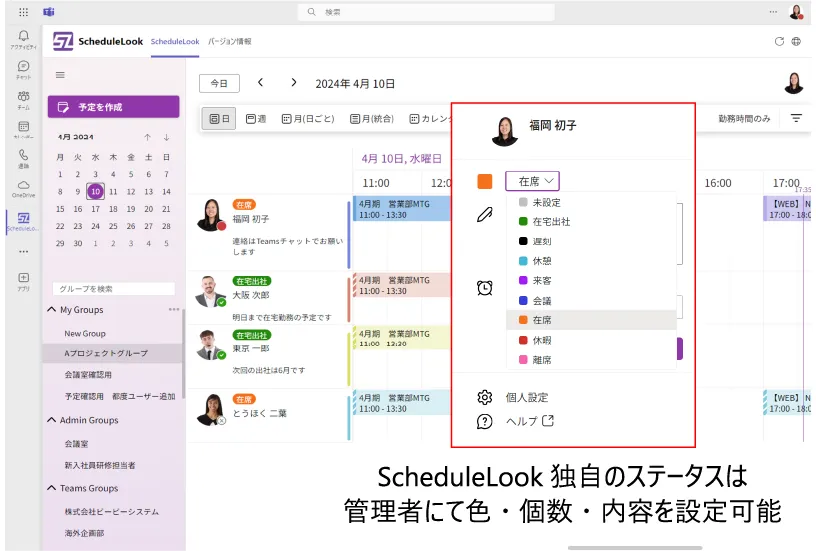The width and height of the screenshot is (816, 551).
Task: Click the search field at top
Action: tap(426, 12)
